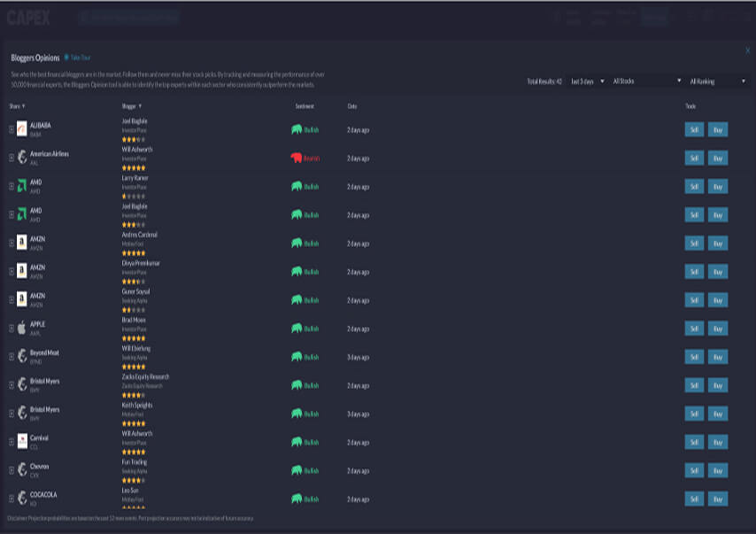Sort the list by Share column
756x534 pixels.
[17, 106]
